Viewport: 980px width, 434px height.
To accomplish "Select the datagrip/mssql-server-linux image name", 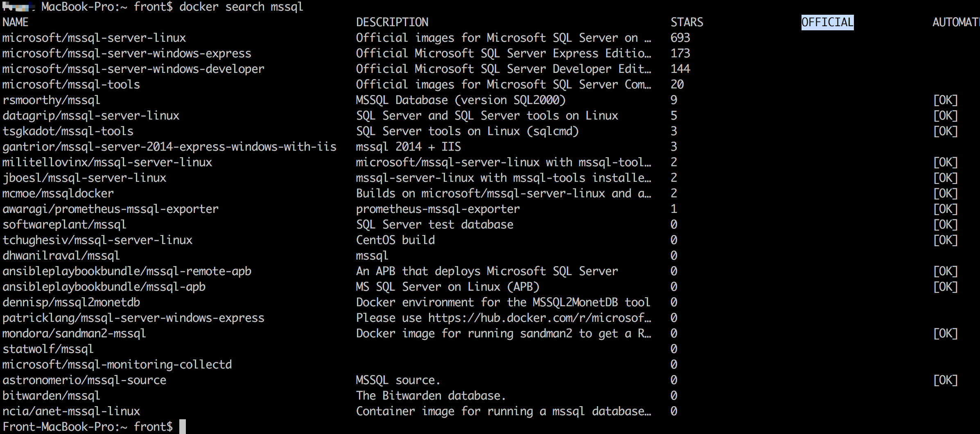I will click(x=91, y=115).
